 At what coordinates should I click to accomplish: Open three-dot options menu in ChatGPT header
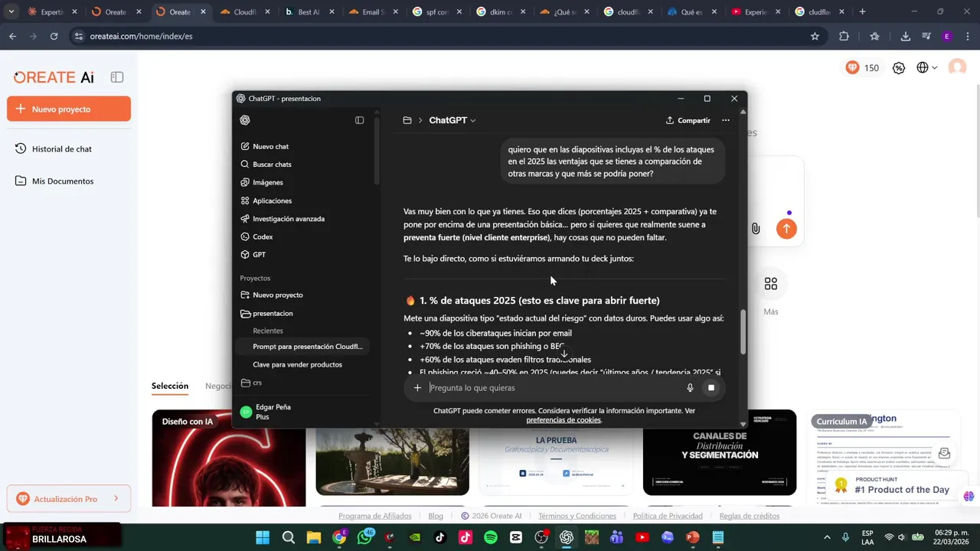pyautogui.click(x=726, y=120)
